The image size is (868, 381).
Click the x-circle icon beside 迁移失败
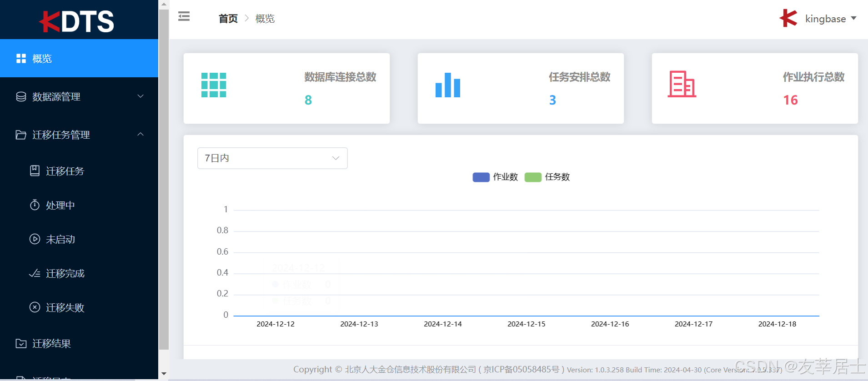pos(35,307)
